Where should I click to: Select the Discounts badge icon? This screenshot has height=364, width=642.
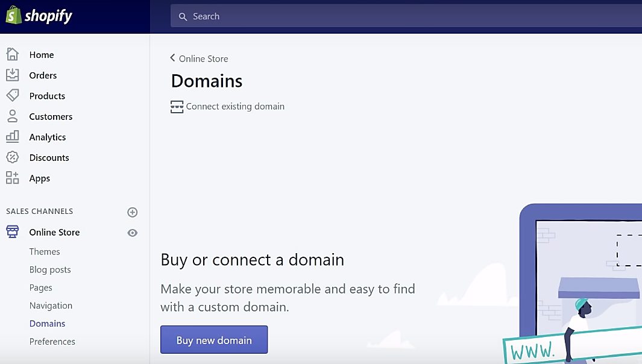(12, 157)
